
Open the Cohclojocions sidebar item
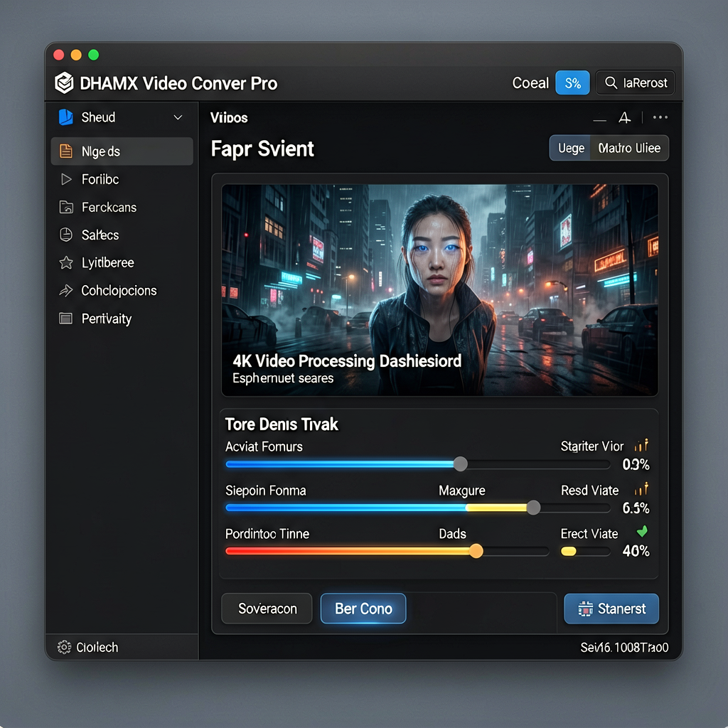point(122,291)
